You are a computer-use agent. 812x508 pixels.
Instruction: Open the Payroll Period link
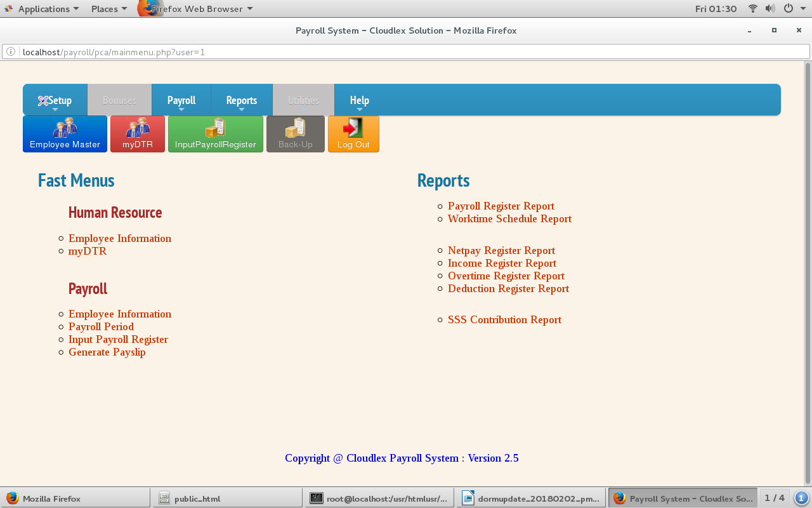click(101, 327)
